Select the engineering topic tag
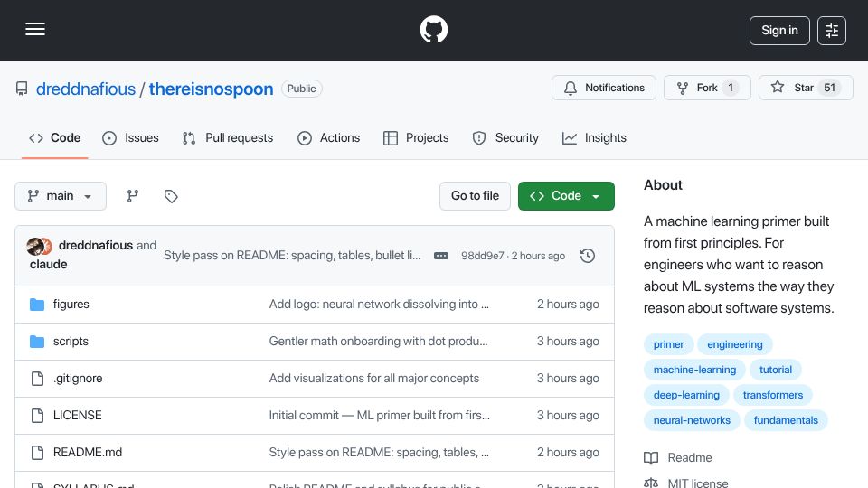The width and height of the screenshot is (868, 488). (734, 344)
